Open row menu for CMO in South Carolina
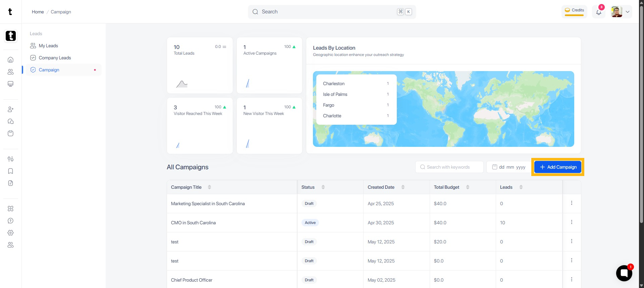The image size is (644, 288). point(572,222)
